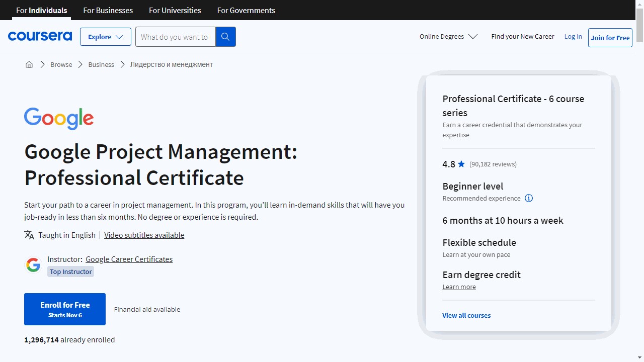Image resolution: width=644 pixels, height=362 pixels.
Task: Click Join for Free button
Action: point(610,38)
